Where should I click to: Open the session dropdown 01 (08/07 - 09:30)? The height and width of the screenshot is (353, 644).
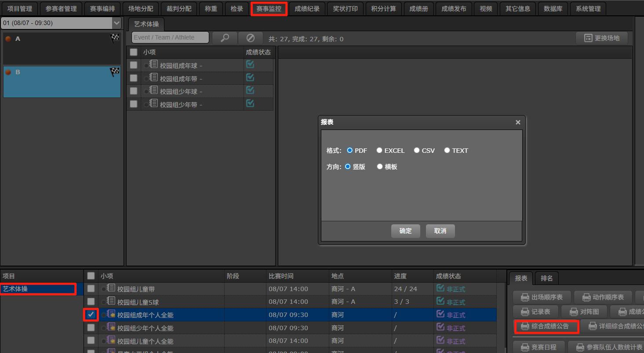(x=62, y=23)
